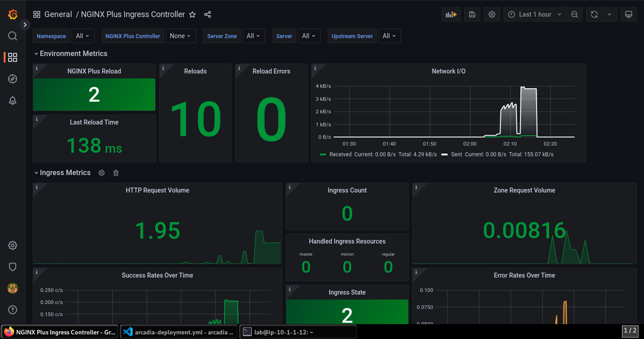The height and width of the screenshot is (339, 644).
Task: Open Success Rates Over Time panel title
Action: pos(157,275)
